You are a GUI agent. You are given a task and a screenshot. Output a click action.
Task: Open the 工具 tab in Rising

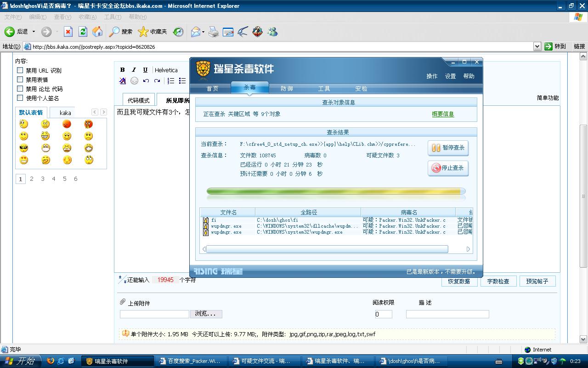324,88
